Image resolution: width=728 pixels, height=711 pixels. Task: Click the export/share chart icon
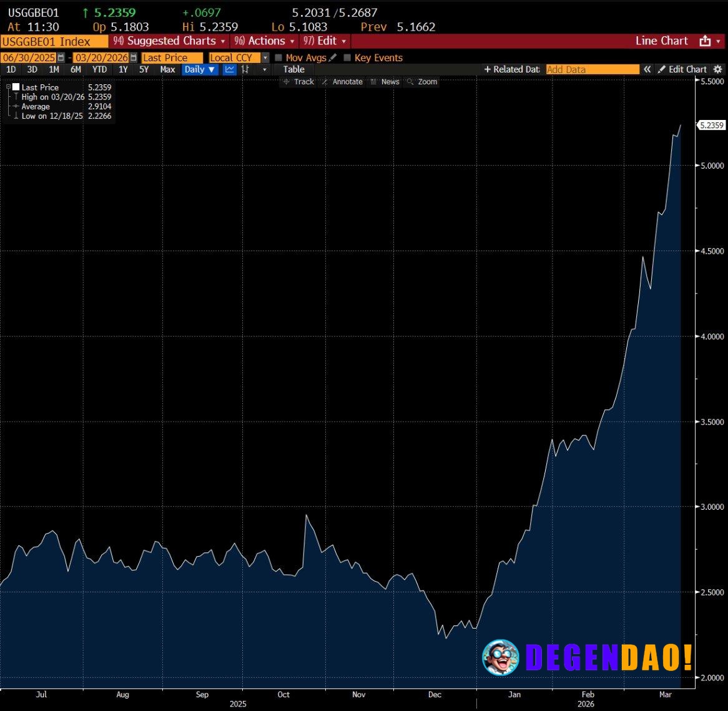706,41
